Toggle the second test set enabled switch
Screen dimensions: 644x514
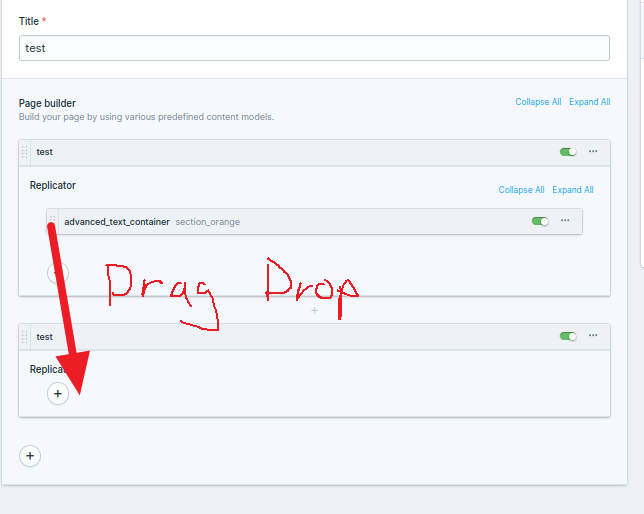568,337
